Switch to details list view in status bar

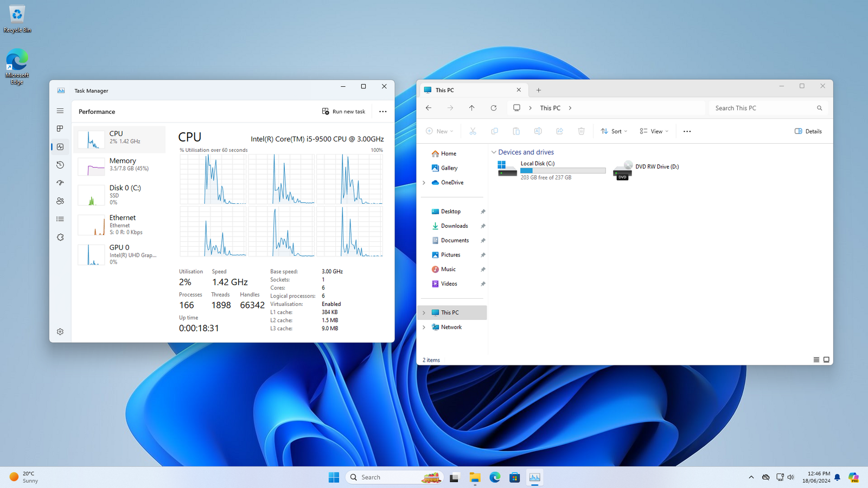click(816, 359)
